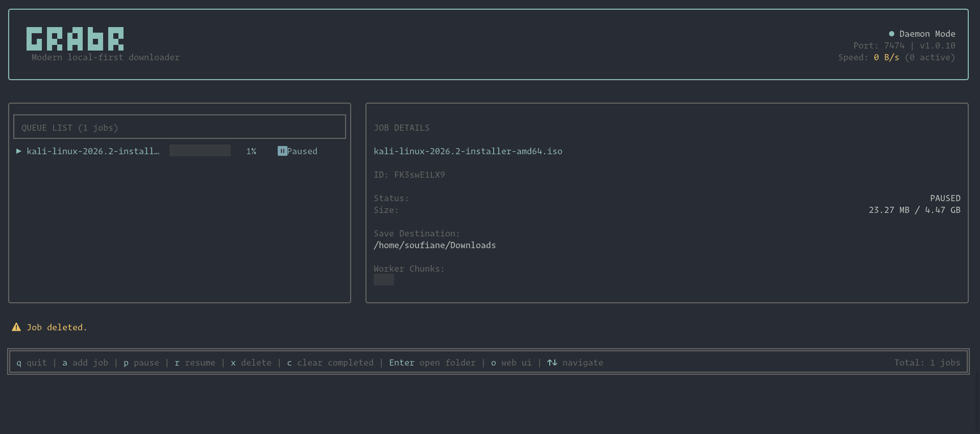This screenshot has width=980, height=434.
Task: Click resume in the footer bar
Action: pyautogui.click(x=195, y=363)
